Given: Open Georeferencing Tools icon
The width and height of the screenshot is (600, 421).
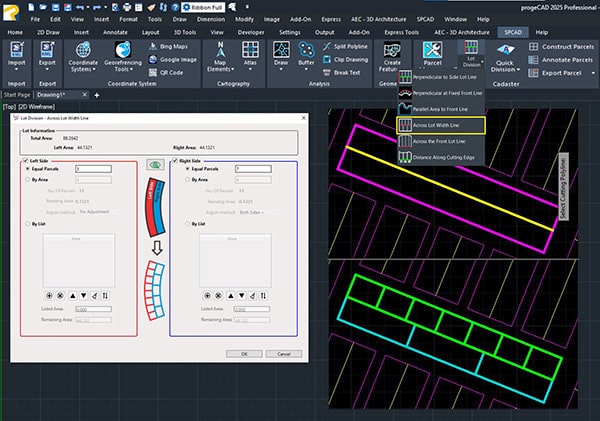Looking at the screenshot, I should [123, 50].
